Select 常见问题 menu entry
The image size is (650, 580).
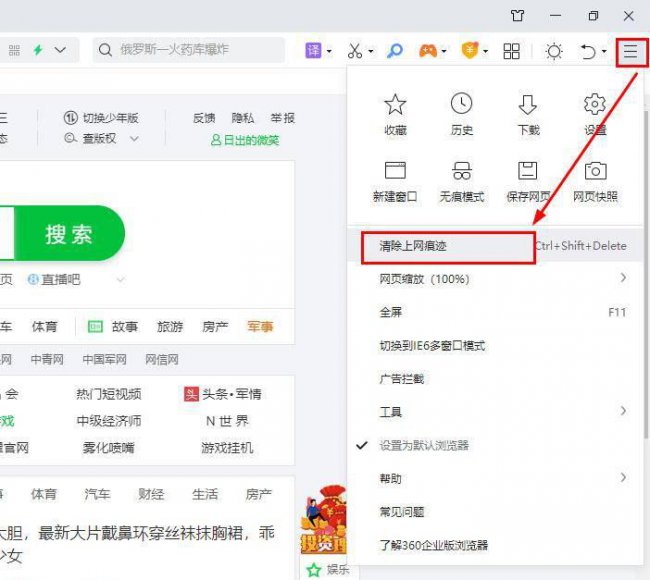coord(495,512)
